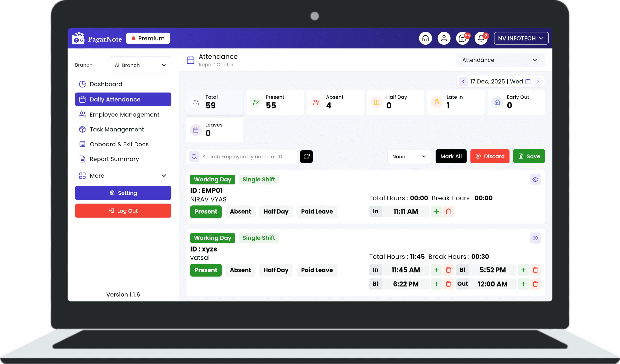
Task: Click the Mark All button
Action: click(x=451, y=156)
